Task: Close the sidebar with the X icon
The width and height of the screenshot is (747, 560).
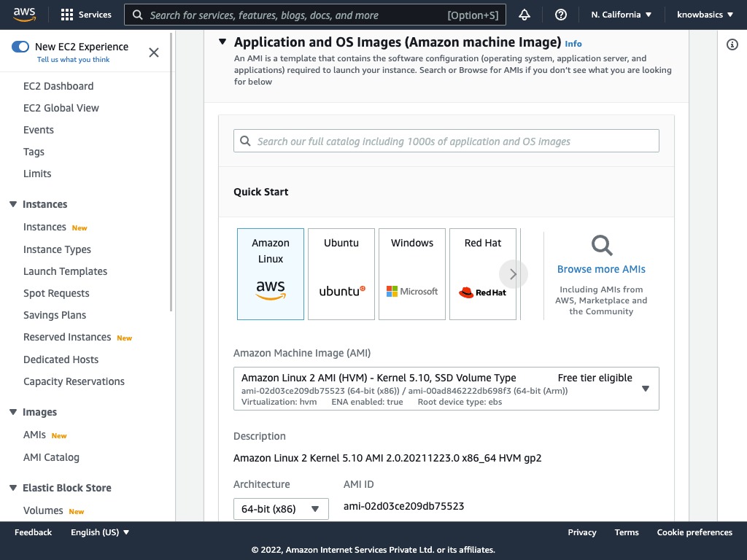Action: [x=154, y=52]
